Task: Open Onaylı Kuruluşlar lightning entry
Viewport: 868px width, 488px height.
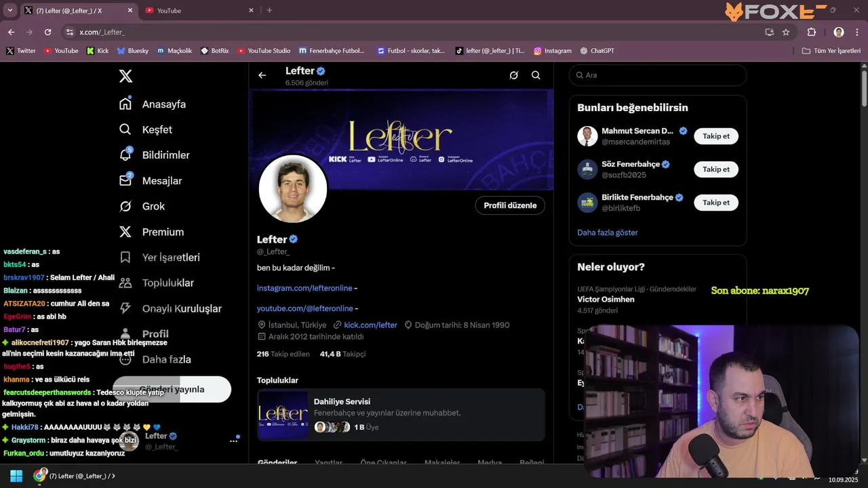Action: click(170, 308)
